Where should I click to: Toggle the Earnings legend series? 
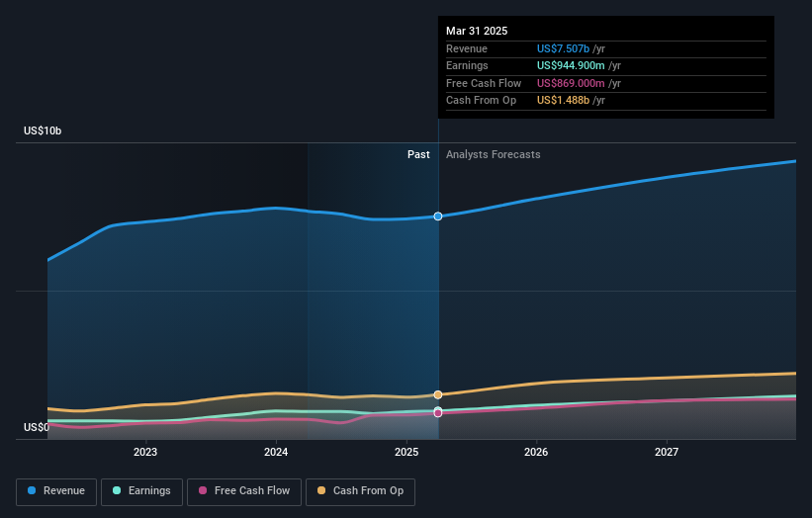click(141, 491)
